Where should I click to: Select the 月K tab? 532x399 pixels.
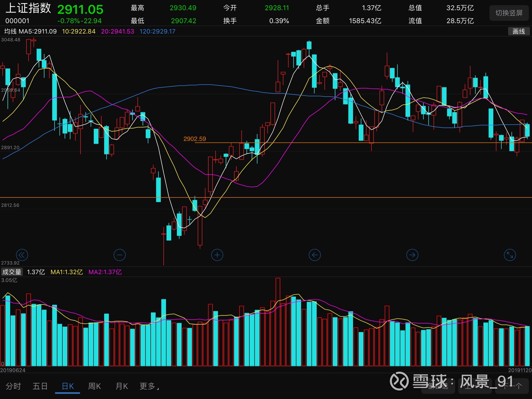point(122,386)
